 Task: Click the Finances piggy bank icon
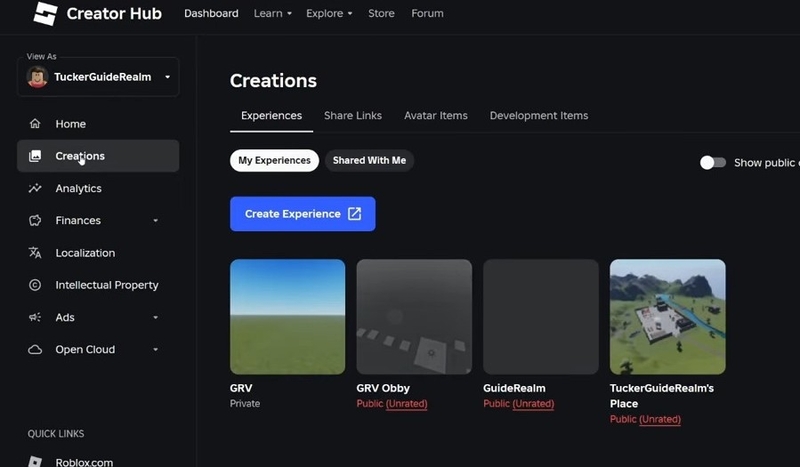(35, 220)
